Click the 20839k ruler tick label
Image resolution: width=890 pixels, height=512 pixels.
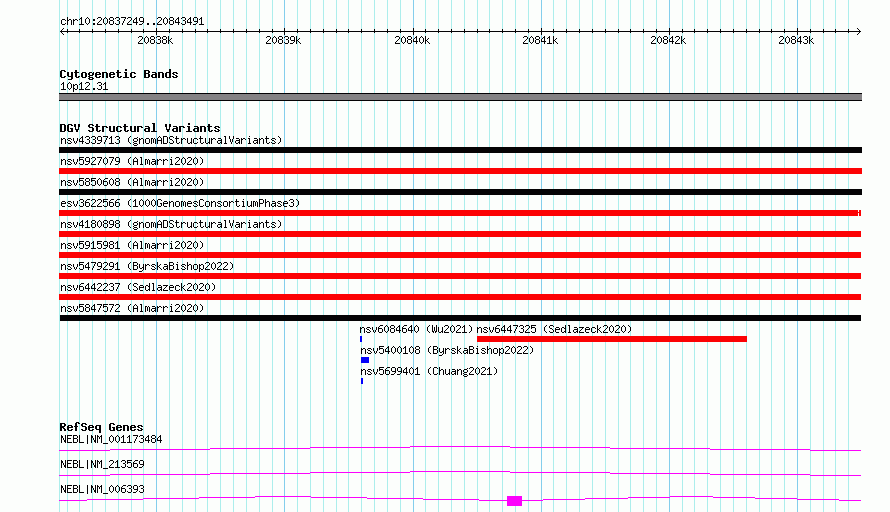point(283,40)
